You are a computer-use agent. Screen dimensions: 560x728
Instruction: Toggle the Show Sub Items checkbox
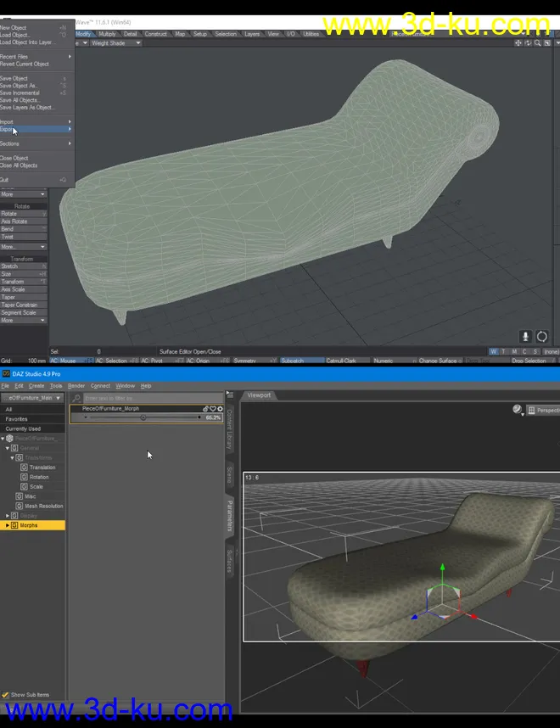(5, 695)
